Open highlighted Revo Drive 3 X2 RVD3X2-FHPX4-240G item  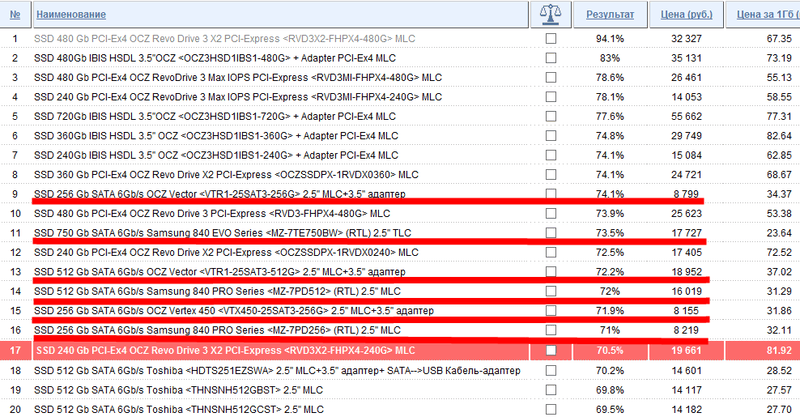[x=226, y=351]
